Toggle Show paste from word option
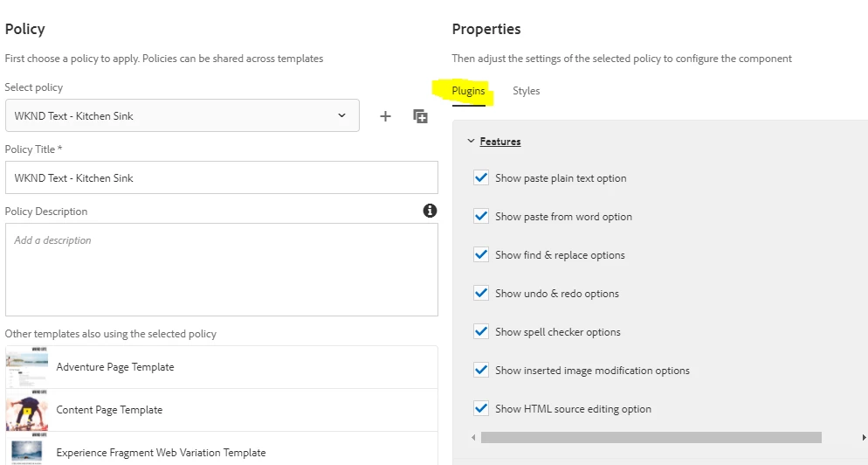Screen dimensions: 868x465 coord(481,217)
